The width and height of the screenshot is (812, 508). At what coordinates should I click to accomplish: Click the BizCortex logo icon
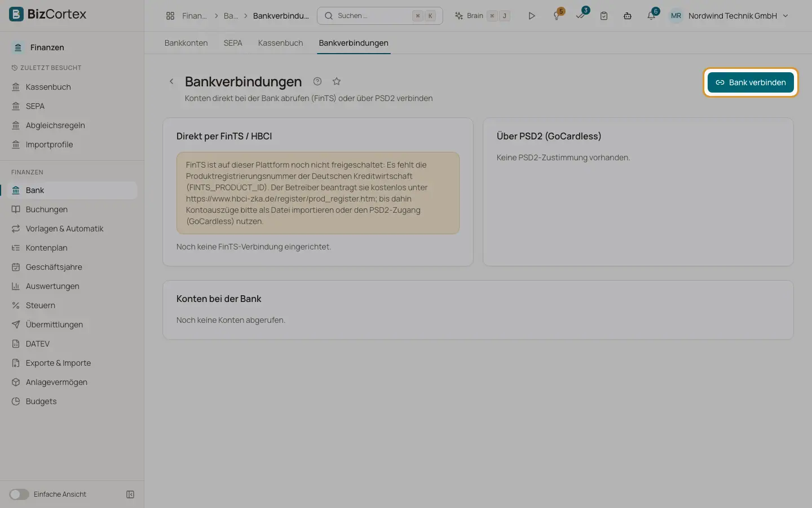pos(16,14)
